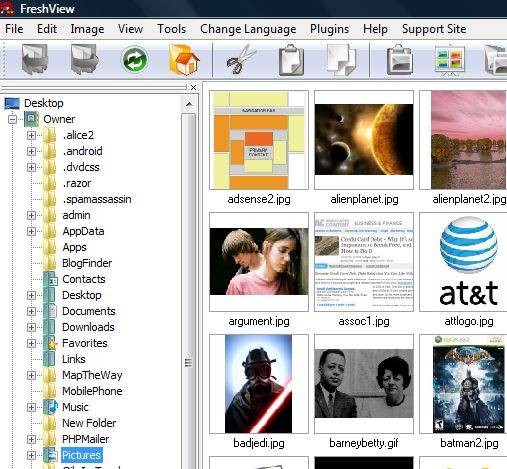Click the Owner user folder icon
Viewport: 507px width, 469px height.
tap(31, 119)
